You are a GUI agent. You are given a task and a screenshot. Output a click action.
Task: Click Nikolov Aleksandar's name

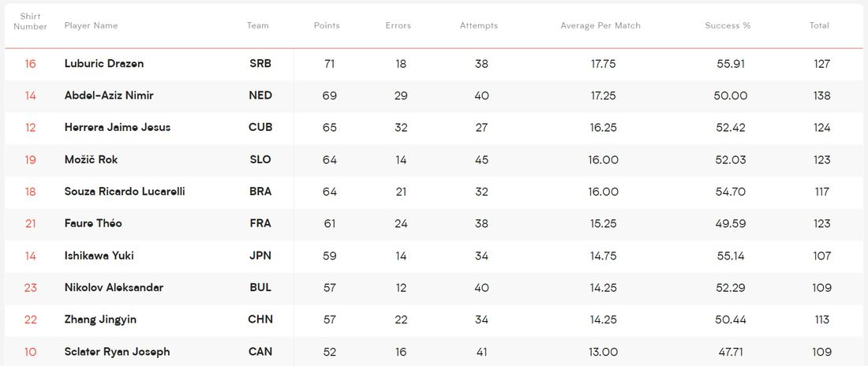click(x=114, y=287)
